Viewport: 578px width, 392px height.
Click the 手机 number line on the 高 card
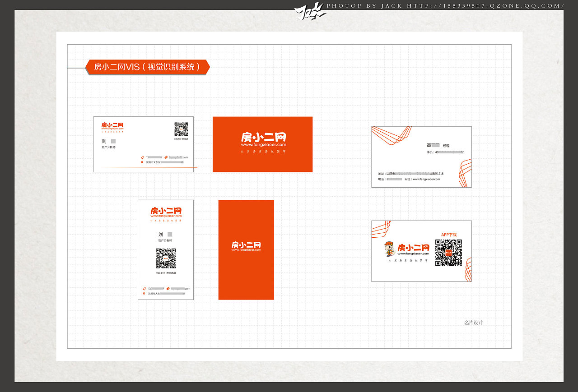tap(445, 152)
